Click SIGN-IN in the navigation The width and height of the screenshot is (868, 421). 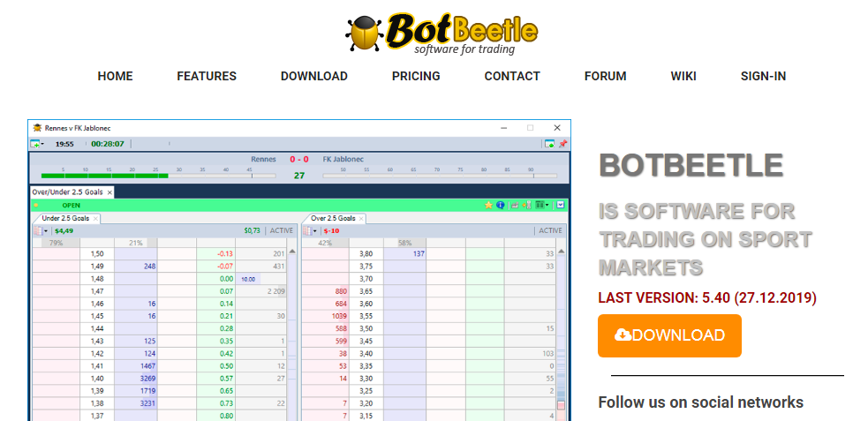(x=764, y=76)
